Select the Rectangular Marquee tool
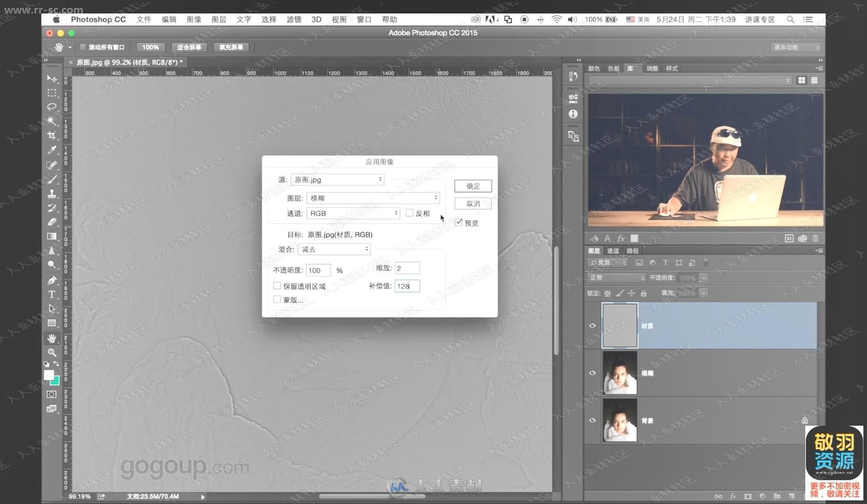This screenshot has height=504, width=867. 52,93
